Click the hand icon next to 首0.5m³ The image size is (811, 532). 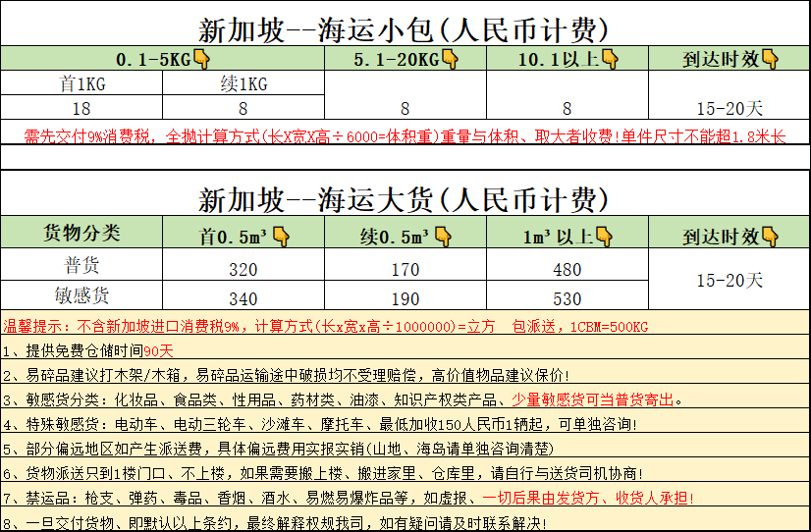pyautogui.click(x=282, y=236)
